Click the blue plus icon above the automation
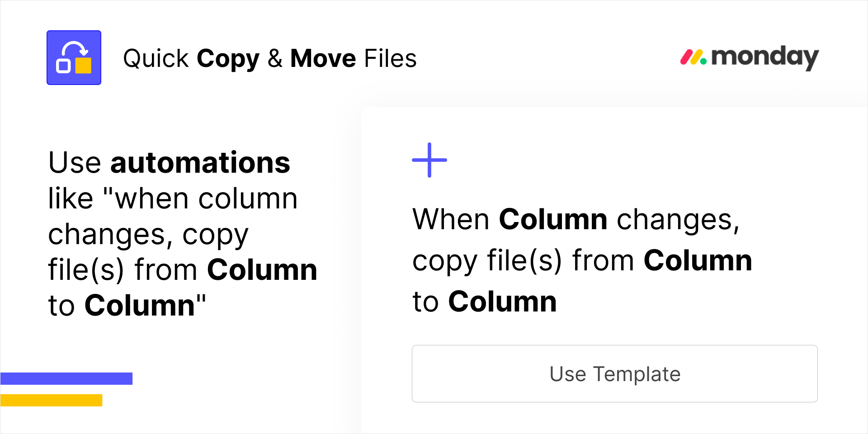 pos(429,160)
